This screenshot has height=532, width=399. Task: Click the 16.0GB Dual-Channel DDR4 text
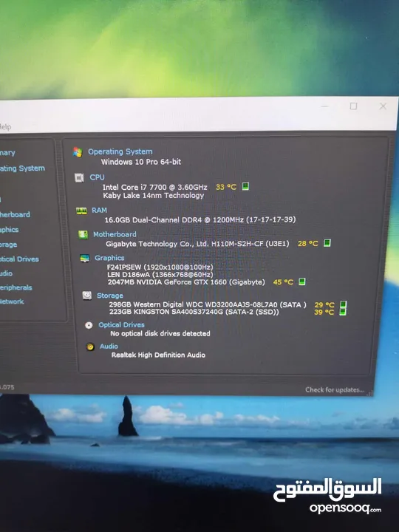click(x=199, y=219)
